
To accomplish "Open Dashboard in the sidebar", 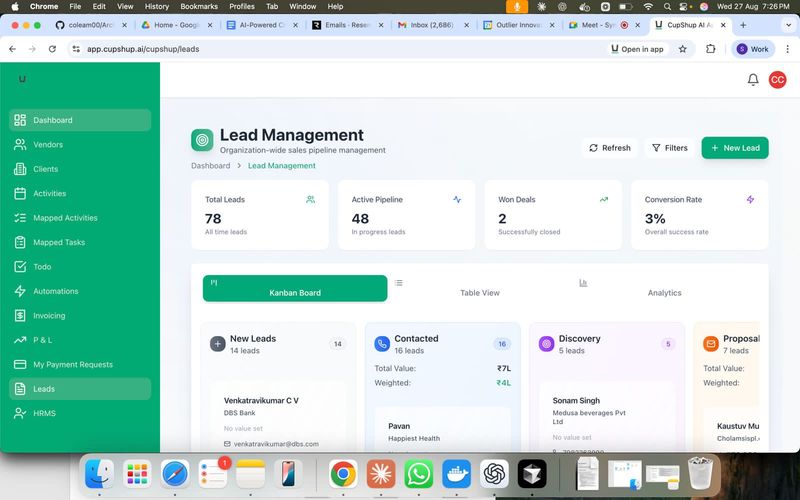I will pos(80,120).
